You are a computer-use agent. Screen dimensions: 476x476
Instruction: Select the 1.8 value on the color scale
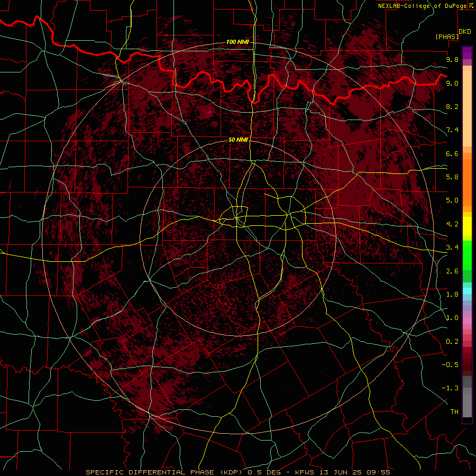point(452,295)
